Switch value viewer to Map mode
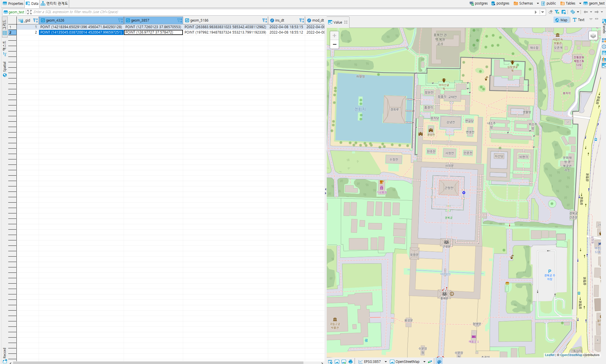This screenshot has height=364, width=606. pos(561,20)
